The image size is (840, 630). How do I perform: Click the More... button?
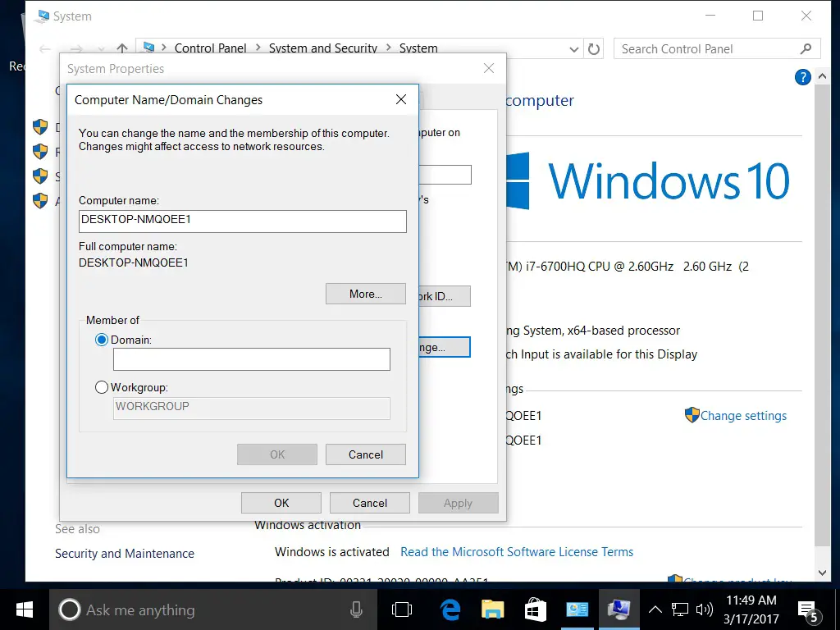(x=366, y=294)
